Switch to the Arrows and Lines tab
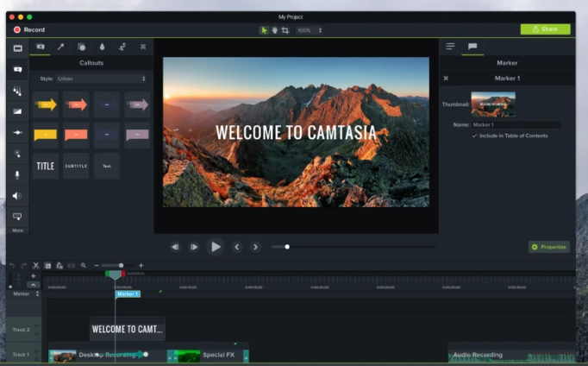Screen dimensions: 588x366 (60, 47)
